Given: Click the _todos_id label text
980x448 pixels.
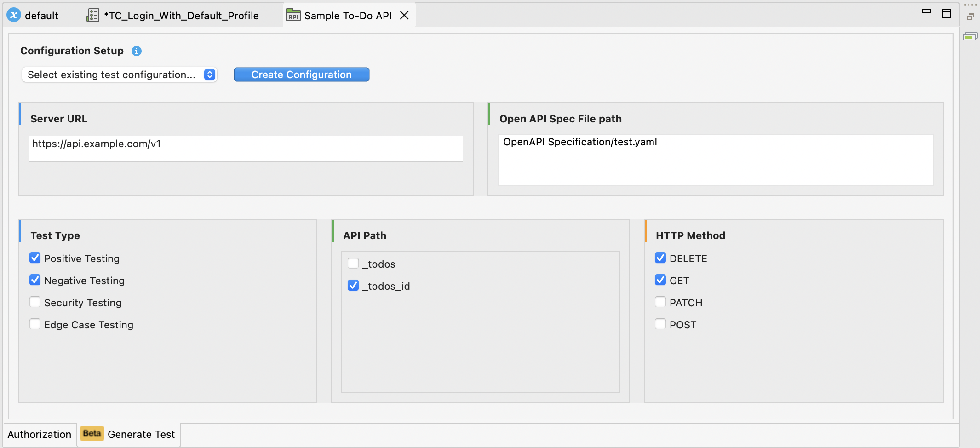Looking at the screenshot, I should pos(386,286).
